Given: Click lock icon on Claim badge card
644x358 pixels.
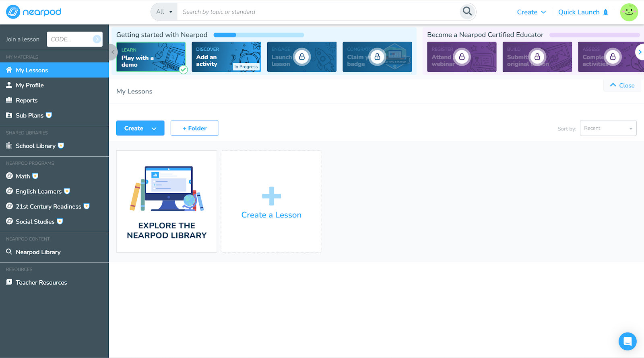Looking at the screenshot, I should tap(377, 57).
